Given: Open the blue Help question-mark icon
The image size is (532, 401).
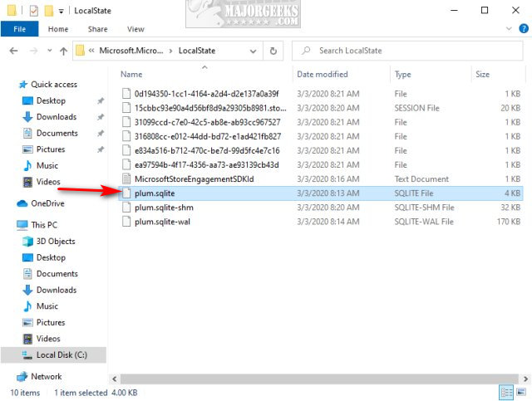Looking at the screenshot, I should coord(524,28).
